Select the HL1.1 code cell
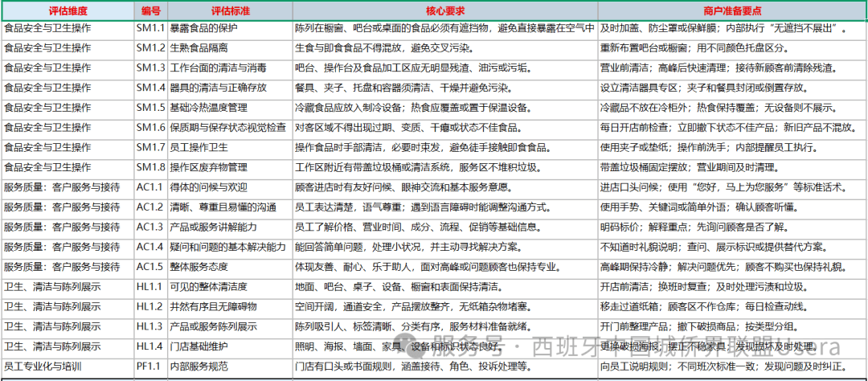868x381 pixels. click(150, 287)
